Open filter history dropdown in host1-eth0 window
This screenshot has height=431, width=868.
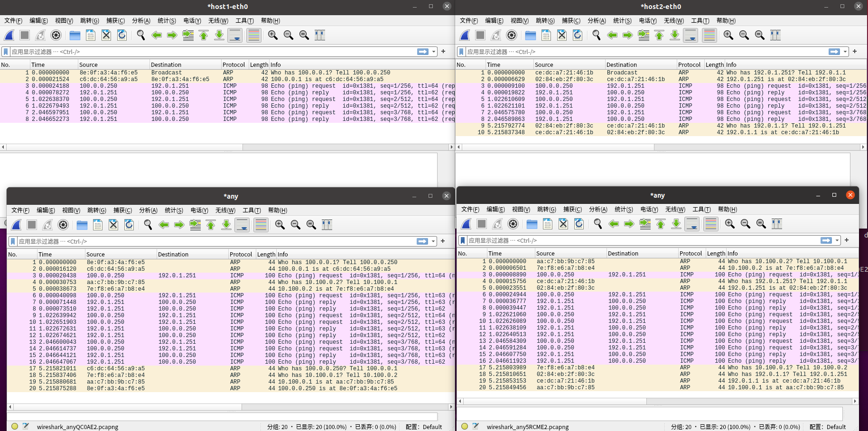434,52
